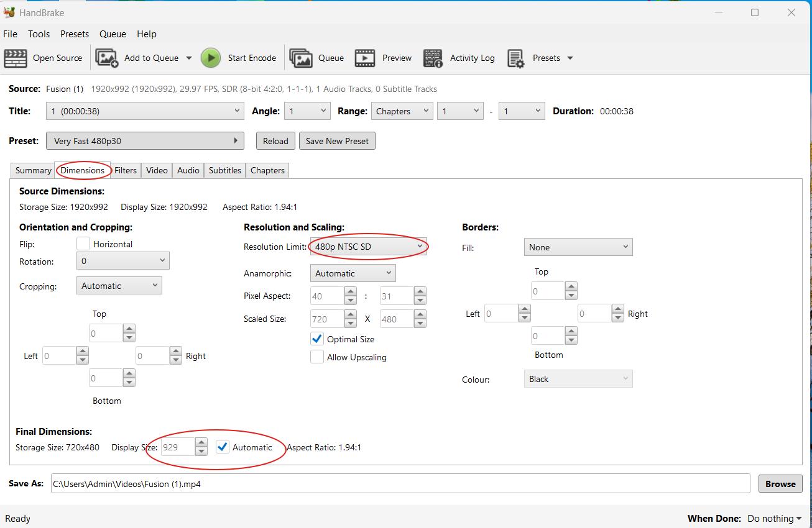Open the Queue menu in menu bar

(113, 34)
